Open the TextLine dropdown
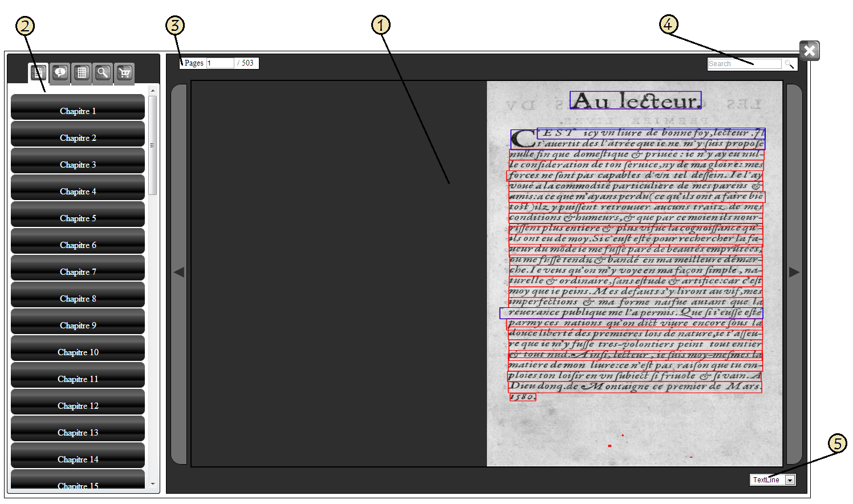Image resolution: width=853 pixels, height=504 pixels. click(773, 480)
